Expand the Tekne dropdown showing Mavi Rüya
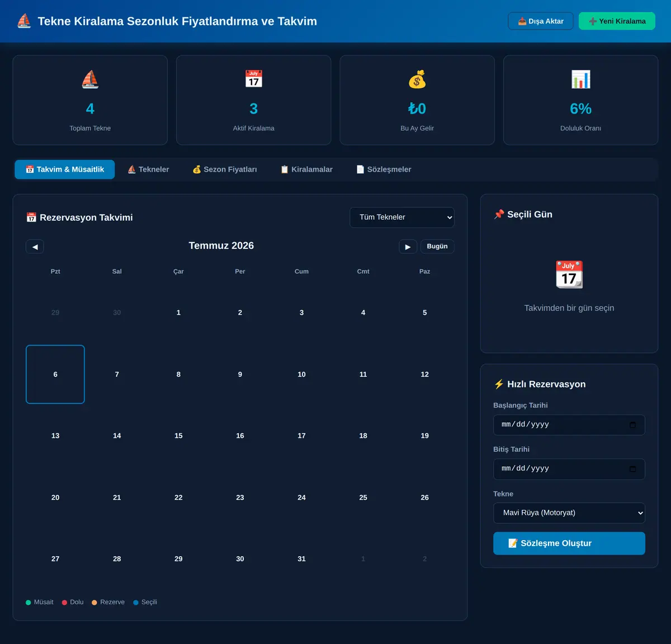Screen dimensions: 671x644 (x=569, y=513)
